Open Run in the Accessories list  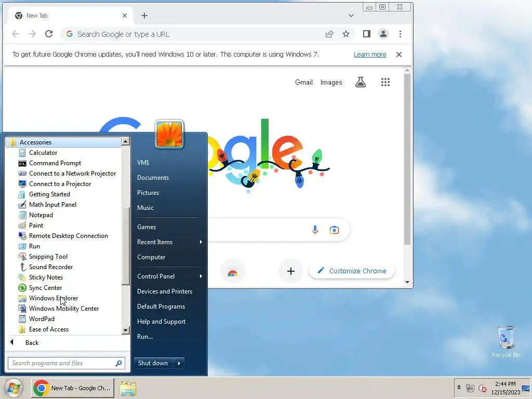(x=34, y=246)
